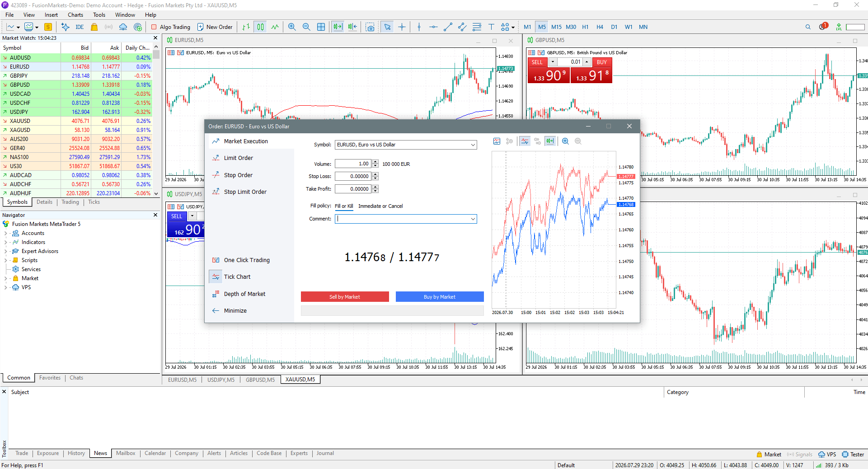Select Limit Order in the order dialog

pyautogui.click(x=239, y=158)
